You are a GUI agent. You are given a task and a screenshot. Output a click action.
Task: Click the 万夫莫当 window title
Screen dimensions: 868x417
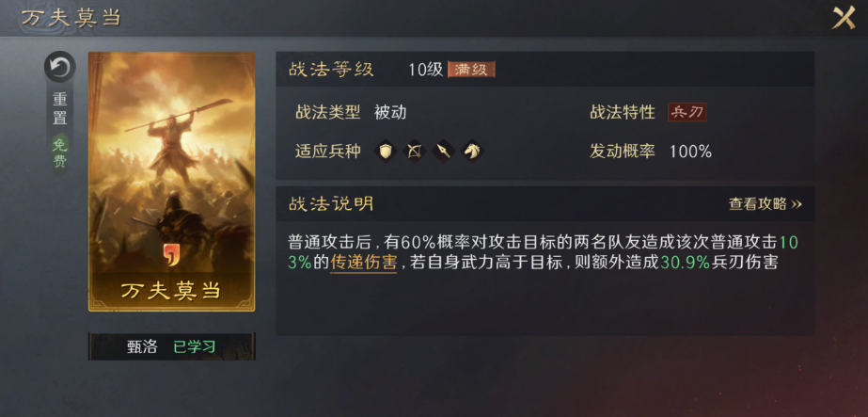point(71,17)
